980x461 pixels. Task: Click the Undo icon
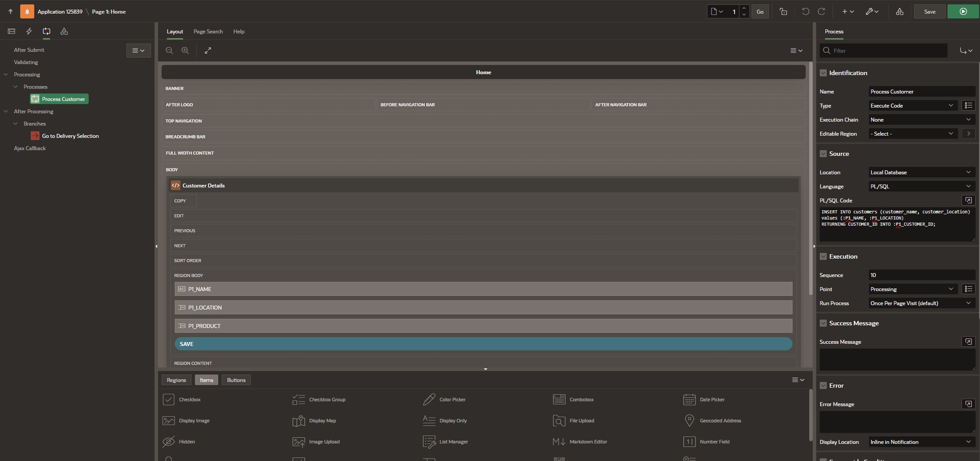point(805,11)
